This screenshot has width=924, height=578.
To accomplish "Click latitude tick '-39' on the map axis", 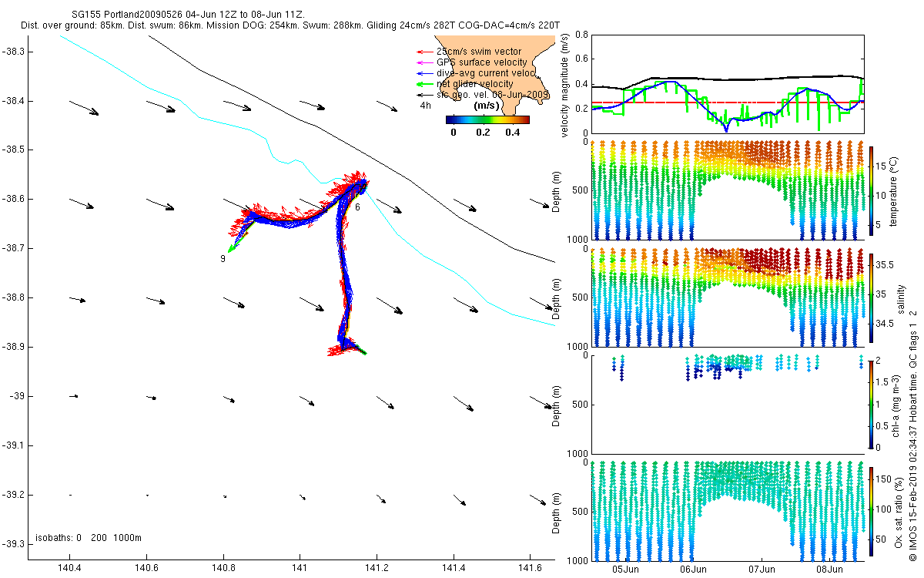I will point(17,396).
